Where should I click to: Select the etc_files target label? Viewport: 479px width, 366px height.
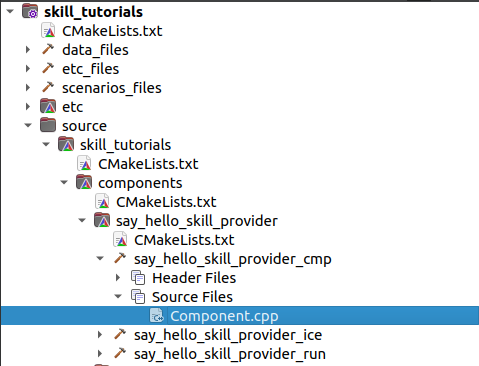[x=91, y=69]
